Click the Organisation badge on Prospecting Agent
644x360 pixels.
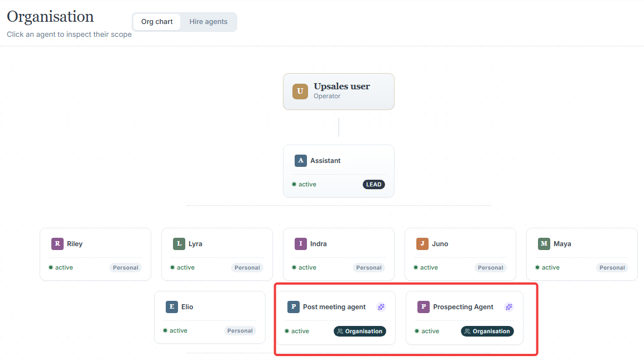point(487,331)
